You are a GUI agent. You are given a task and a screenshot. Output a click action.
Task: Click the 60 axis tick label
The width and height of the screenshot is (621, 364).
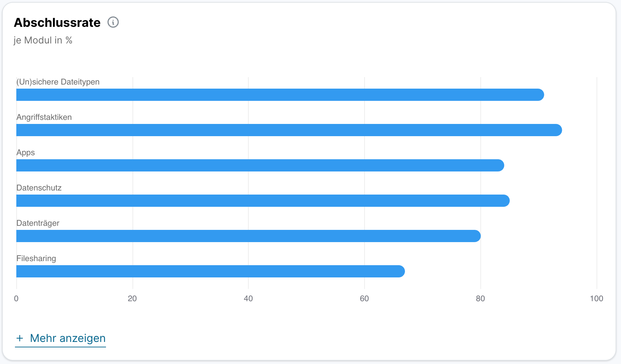click(x=364, y=298)
